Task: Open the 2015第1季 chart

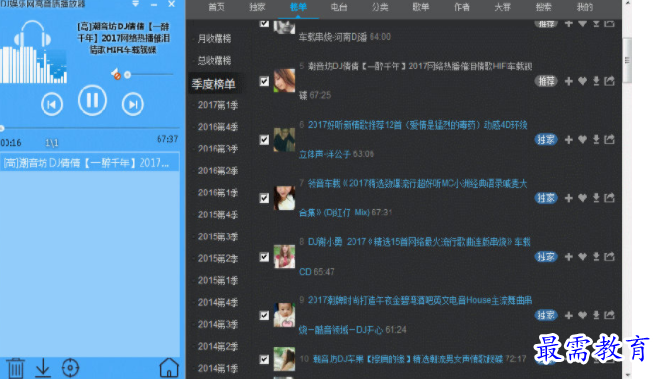Action: [218, 280]
